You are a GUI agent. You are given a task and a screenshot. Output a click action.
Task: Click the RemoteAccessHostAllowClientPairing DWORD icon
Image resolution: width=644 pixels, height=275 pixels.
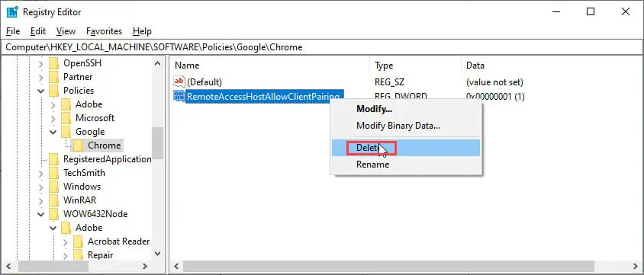click(x=179, y=97)
